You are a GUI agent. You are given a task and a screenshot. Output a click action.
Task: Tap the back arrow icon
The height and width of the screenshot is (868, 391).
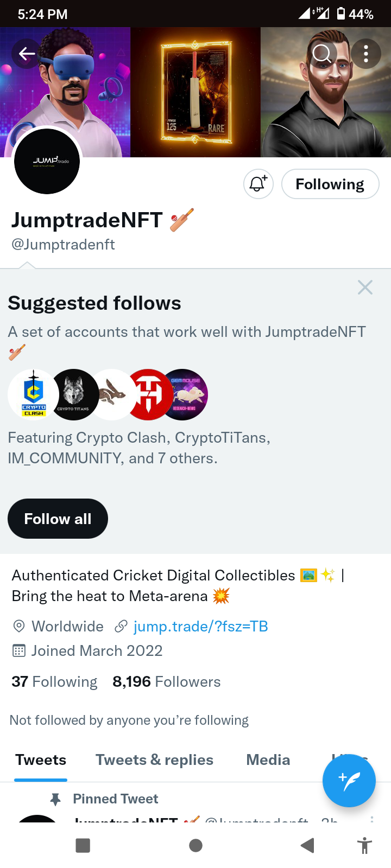[x=27, y=53]
